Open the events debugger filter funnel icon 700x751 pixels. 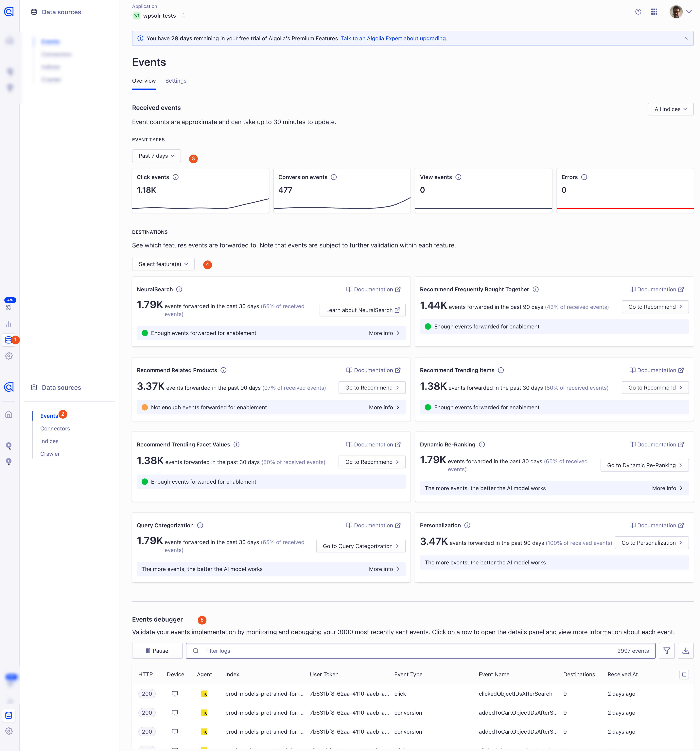point(667,651)
